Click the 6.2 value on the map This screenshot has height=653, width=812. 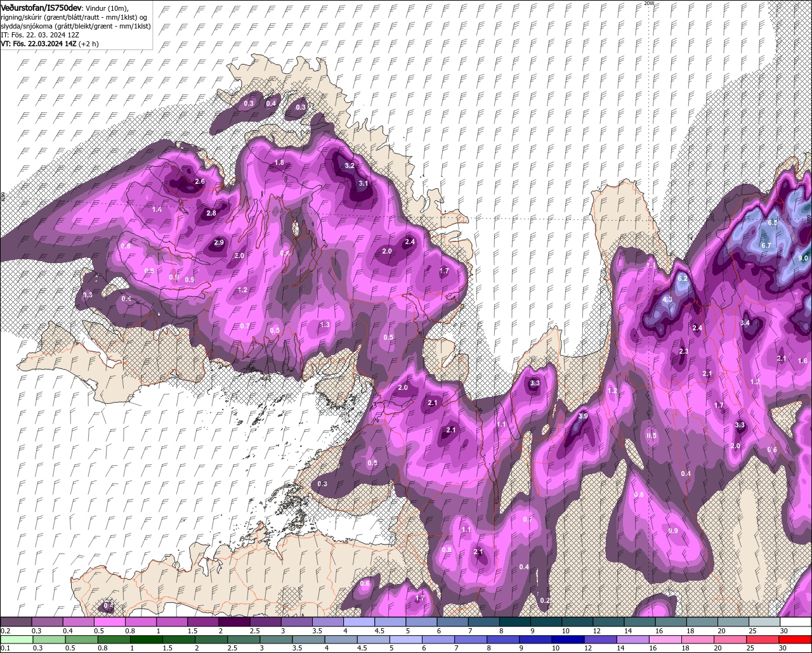click(683, 278)
